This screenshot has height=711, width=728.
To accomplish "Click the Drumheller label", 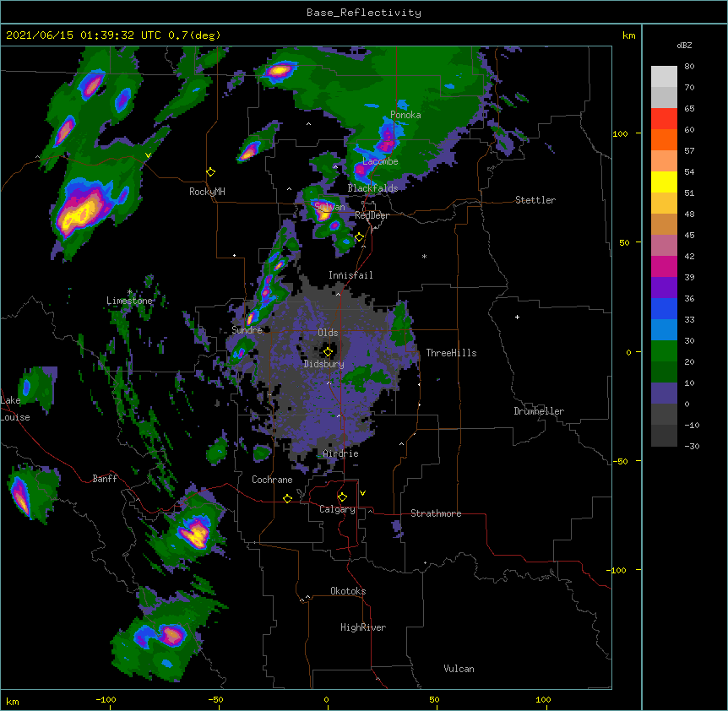I will coord(539,411).
